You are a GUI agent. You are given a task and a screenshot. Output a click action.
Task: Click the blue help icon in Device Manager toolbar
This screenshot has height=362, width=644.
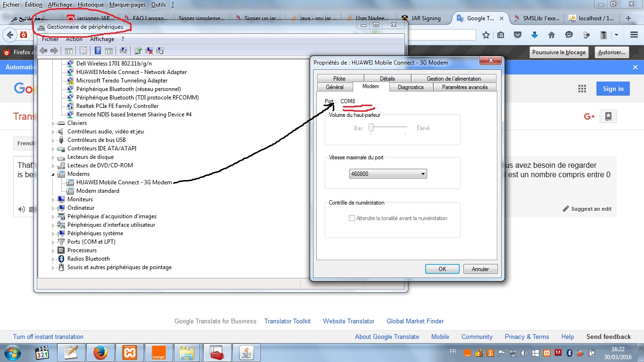click(x=98, y=51)
